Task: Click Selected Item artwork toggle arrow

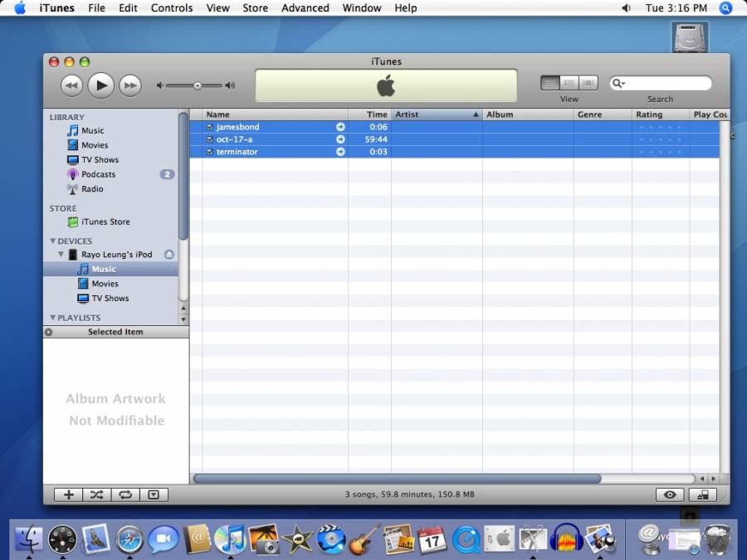Action: [48, 332]
